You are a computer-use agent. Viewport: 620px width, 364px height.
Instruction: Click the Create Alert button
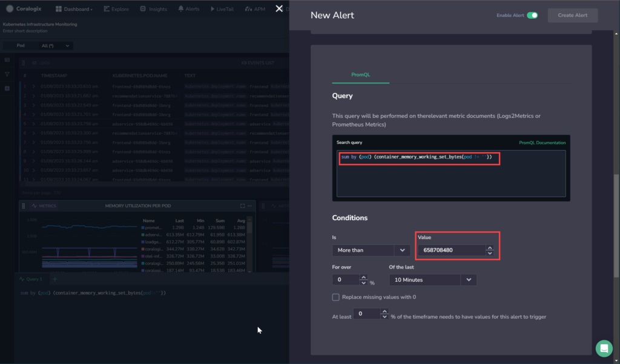(x=573, y=15)
